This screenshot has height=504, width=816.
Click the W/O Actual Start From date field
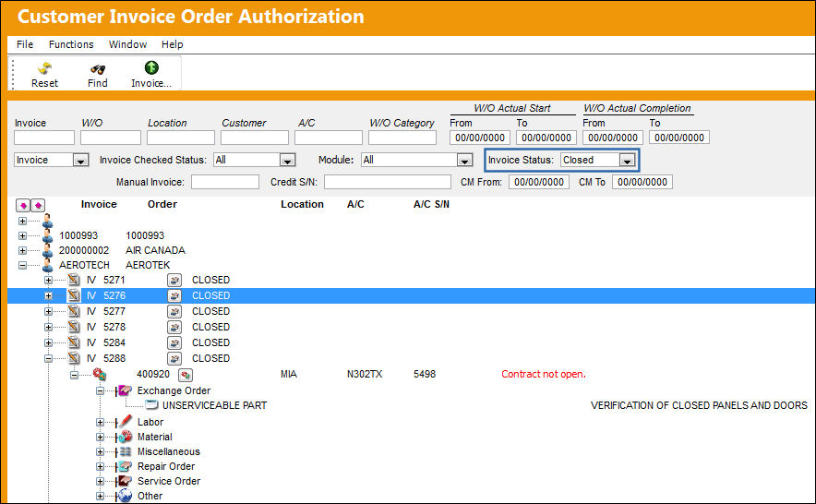[x=480, y=138]
